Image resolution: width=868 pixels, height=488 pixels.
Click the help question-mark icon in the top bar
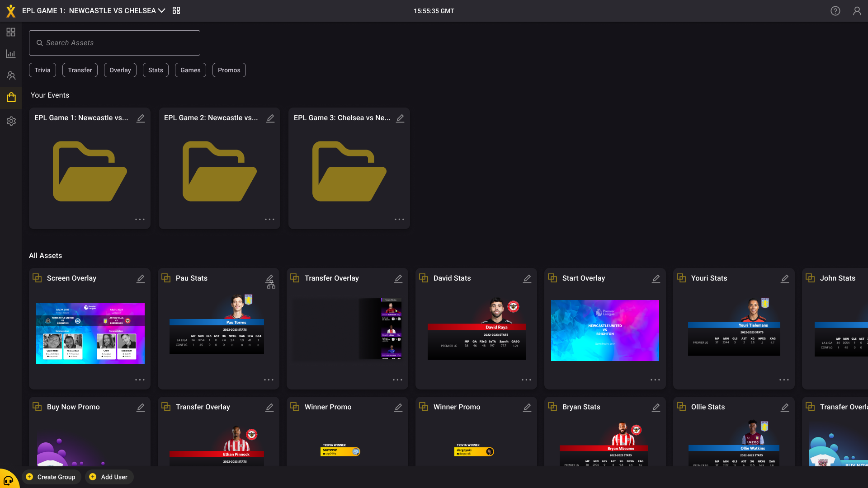tap(835, 10)
